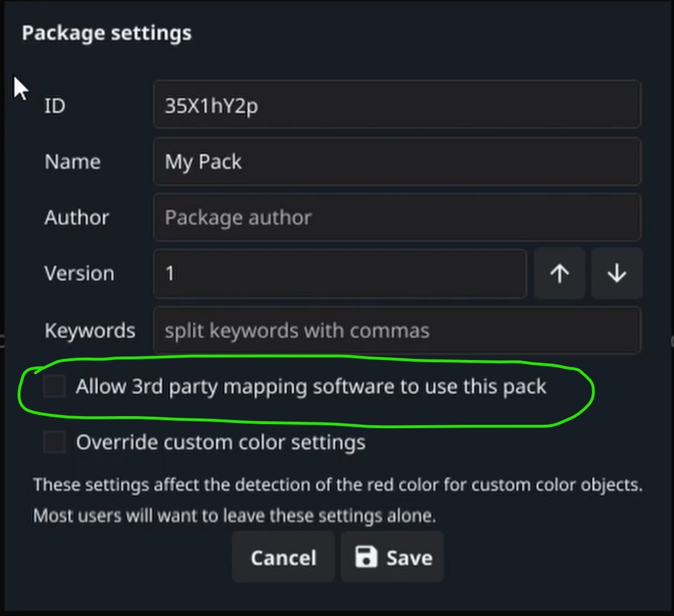Click the floppy disk icon on Save
Viewport: 674px width, 616px height.
(366, 557)
